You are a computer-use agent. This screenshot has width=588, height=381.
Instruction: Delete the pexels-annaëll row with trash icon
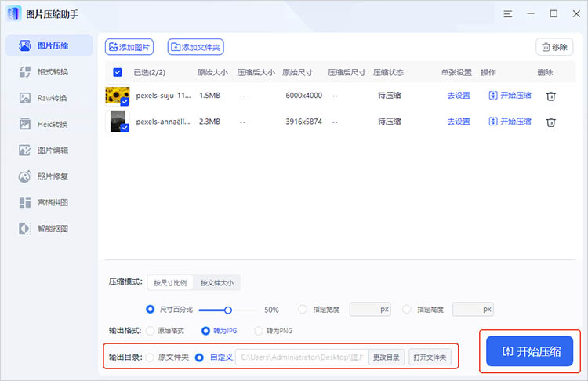tap(550, 122)
